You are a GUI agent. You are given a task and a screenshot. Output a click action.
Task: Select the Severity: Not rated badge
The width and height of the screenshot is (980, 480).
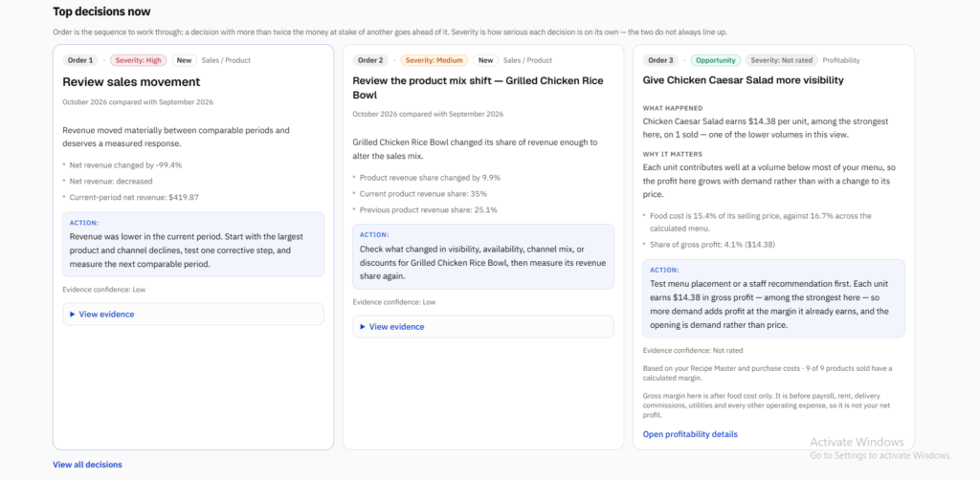(x=781, y=60)
